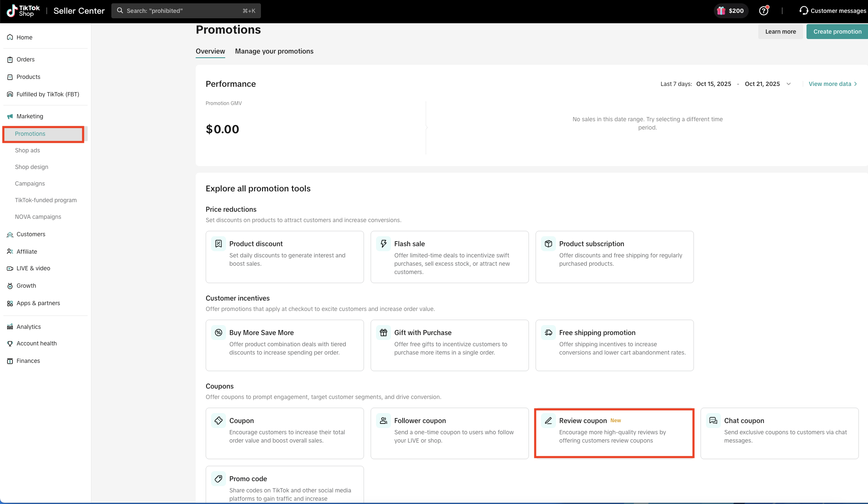Viewport: 868px width, 504px height.
Task: Select the Overview tab
Action: (210, 51)
